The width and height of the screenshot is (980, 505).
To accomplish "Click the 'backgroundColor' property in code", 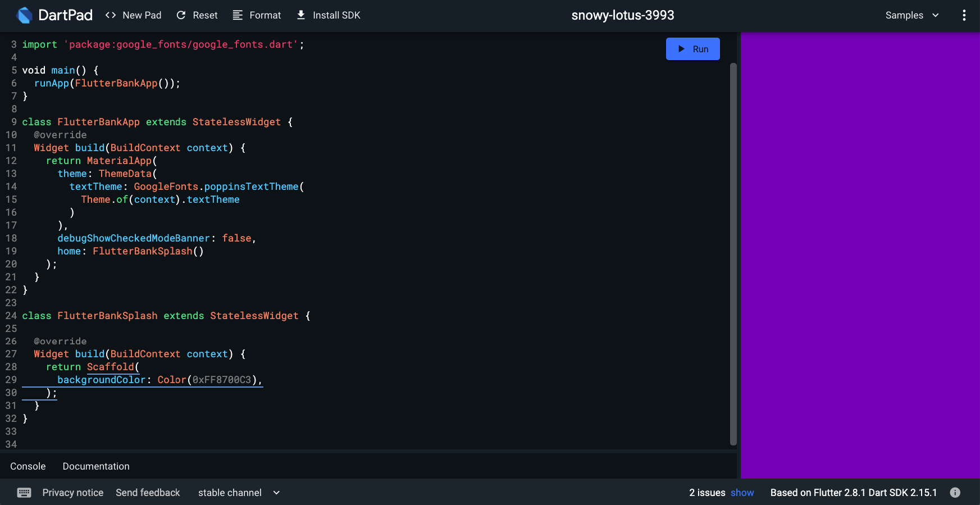I will (101, 380).
